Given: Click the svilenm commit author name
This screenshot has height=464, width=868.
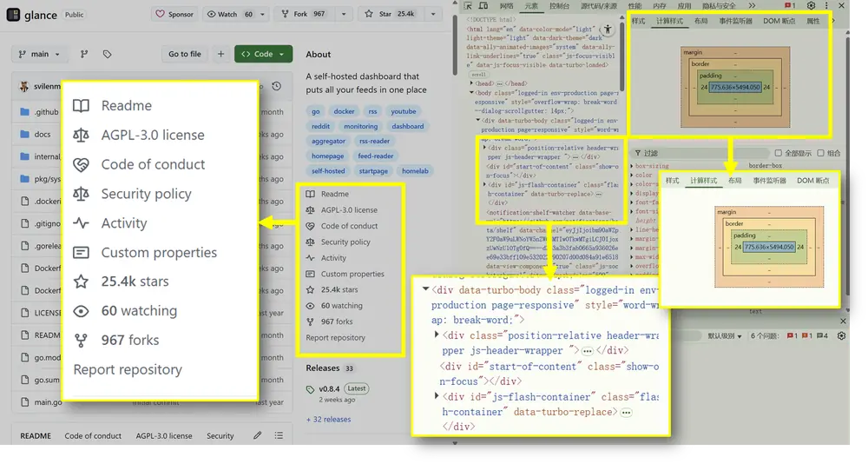Looking at the screenshot, I should pos(47,86).
